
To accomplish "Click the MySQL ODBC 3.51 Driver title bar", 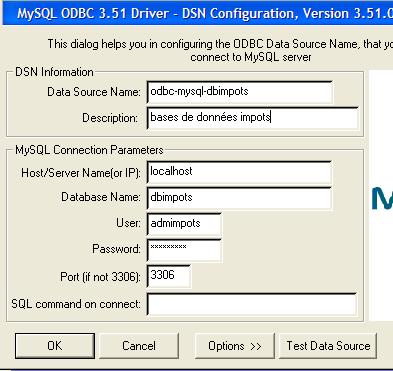I will click(x=198, y=14).
